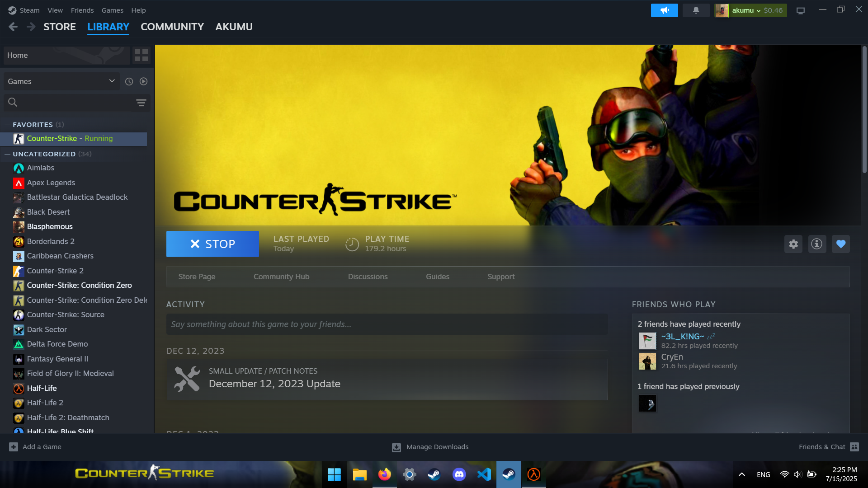Click the announcements megaphone icon

pyautogui.click(x=664, y=10)
